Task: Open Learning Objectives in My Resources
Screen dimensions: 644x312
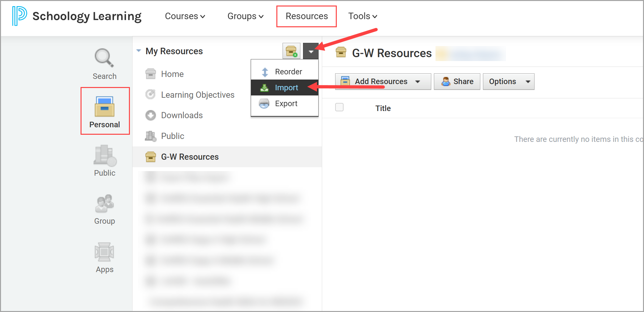Action: click(x=198, y=95)
